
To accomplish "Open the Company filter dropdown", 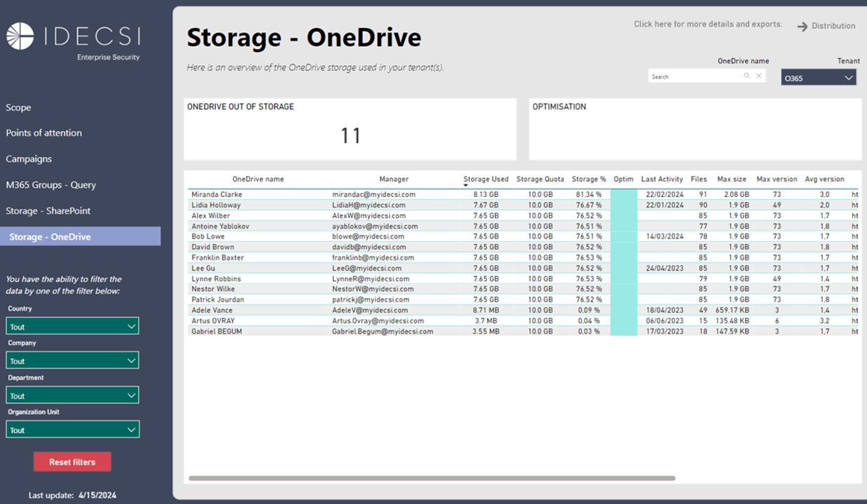I will [x=72, y=360].
